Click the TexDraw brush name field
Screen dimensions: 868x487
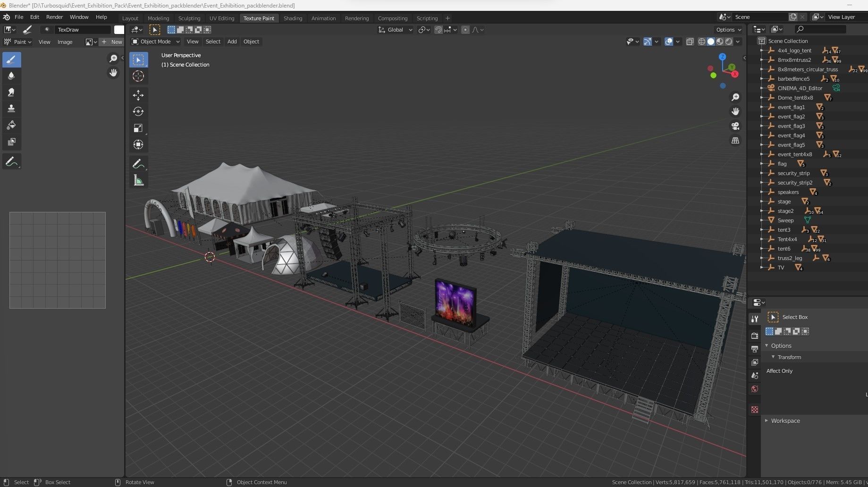[x=83, y=30]
